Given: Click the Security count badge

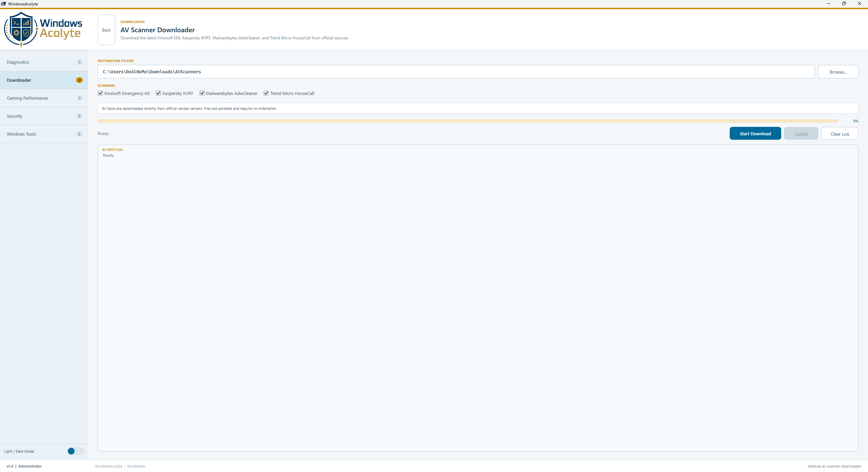Looking at the screenshot, I should point(79,116).
